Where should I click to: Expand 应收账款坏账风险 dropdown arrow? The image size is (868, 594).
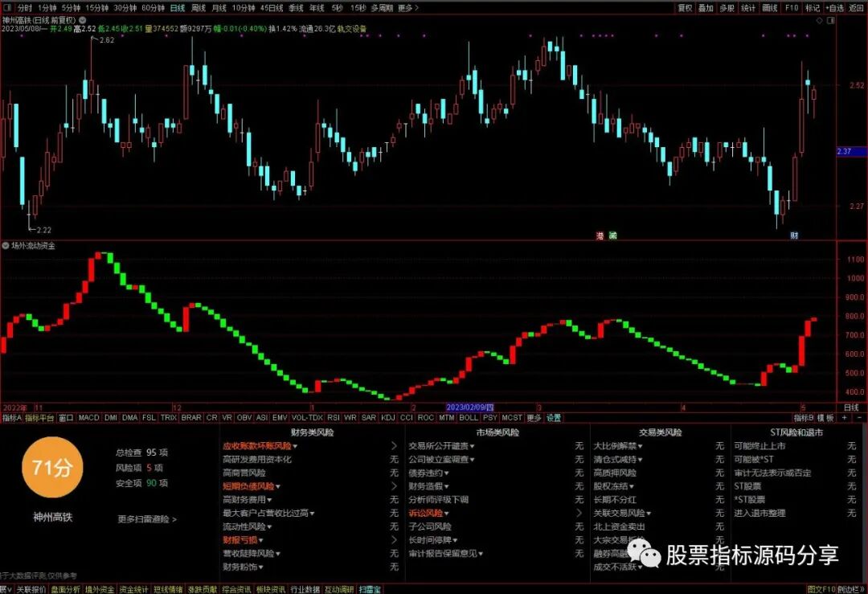click(295, 446)
